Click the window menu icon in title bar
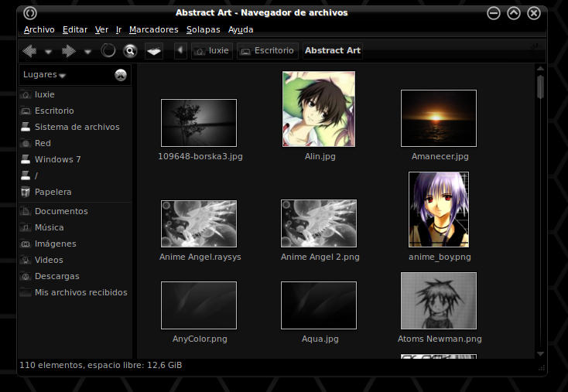 [x=30, y=13]
